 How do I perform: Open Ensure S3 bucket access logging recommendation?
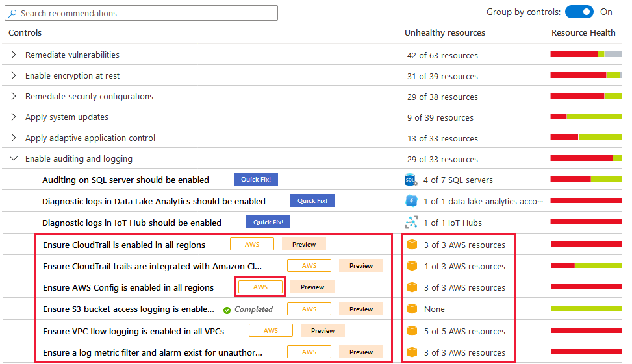(129, 309)
